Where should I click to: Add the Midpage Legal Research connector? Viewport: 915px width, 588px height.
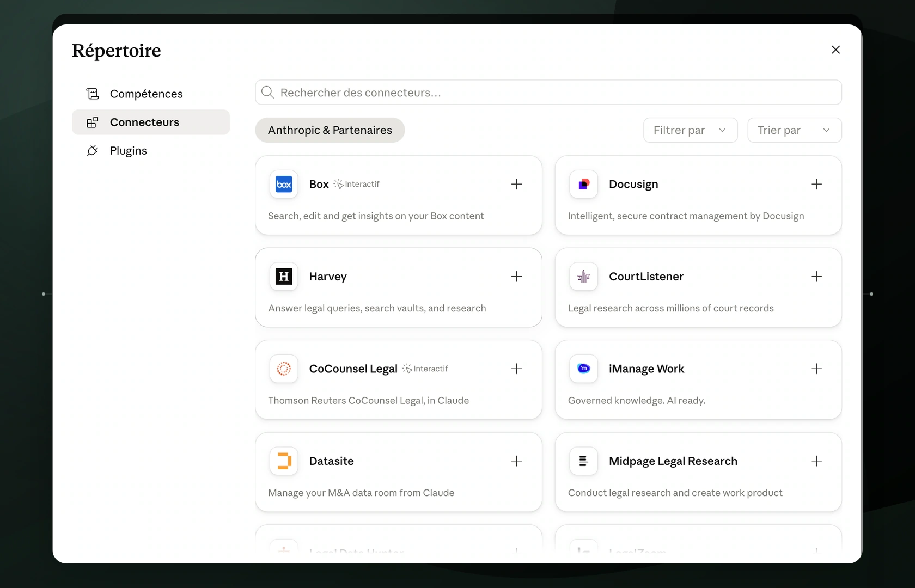(x=816, y=461)
